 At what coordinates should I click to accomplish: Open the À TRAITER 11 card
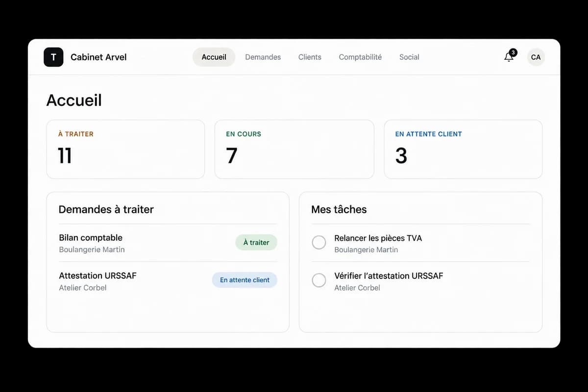tap(125, 149)
